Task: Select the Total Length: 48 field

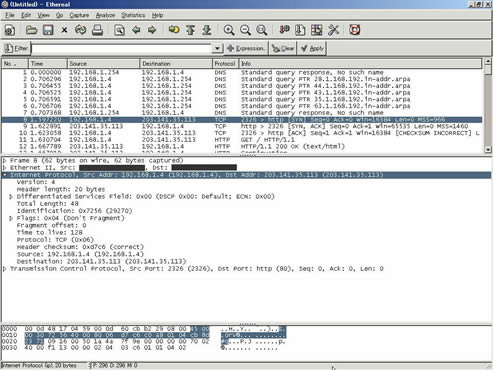Action: (x=48, y=204)
